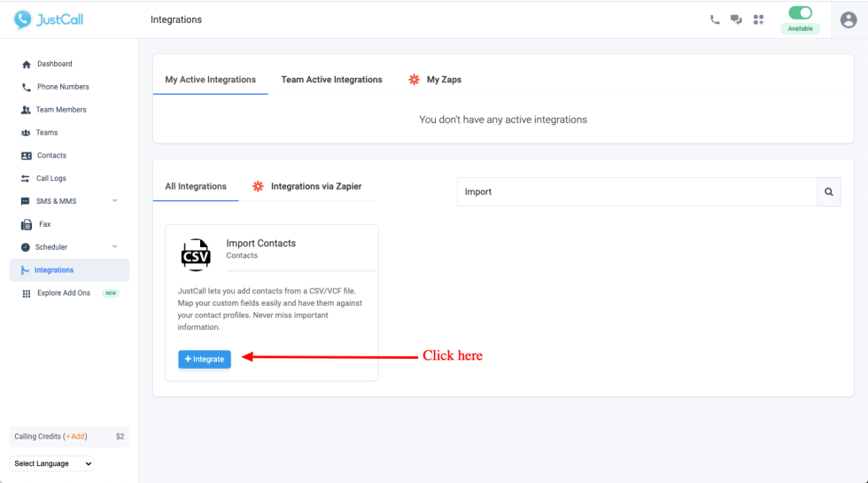Switch to Integrations via Zapier tab
868x483 pixels.
316,187
